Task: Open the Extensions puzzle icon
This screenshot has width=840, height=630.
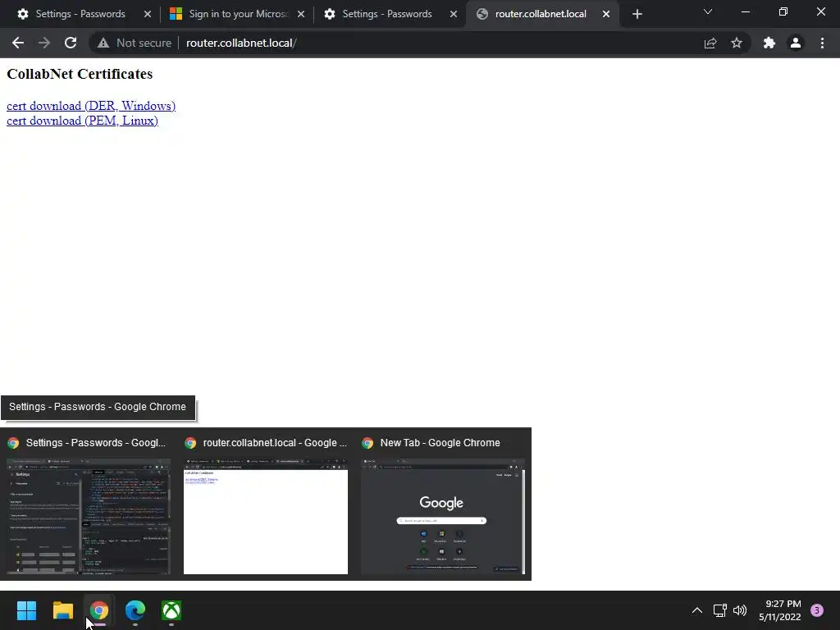Action: pyautogui.click(x=769, y=43)
